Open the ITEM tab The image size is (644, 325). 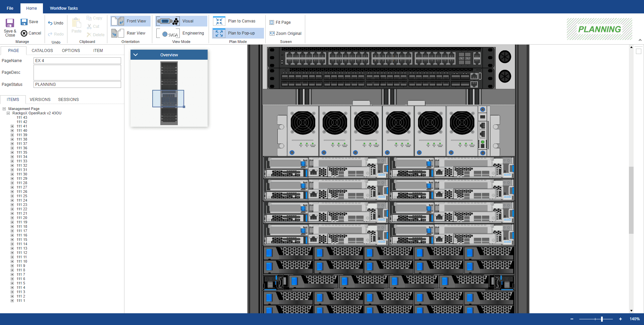coord(98,51)
